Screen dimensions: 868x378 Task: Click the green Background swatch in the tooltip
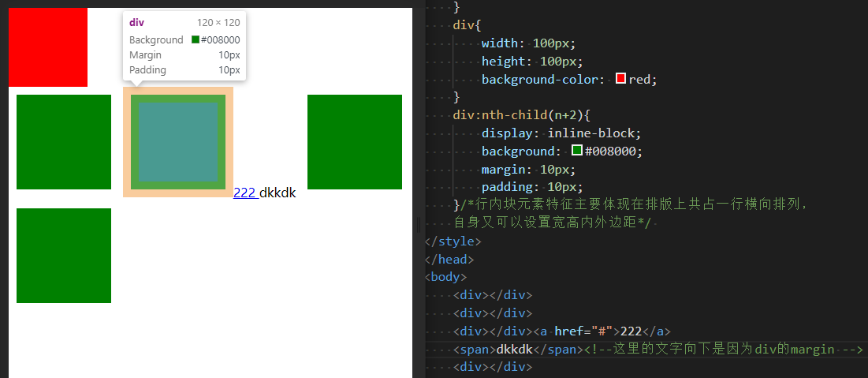196,39
